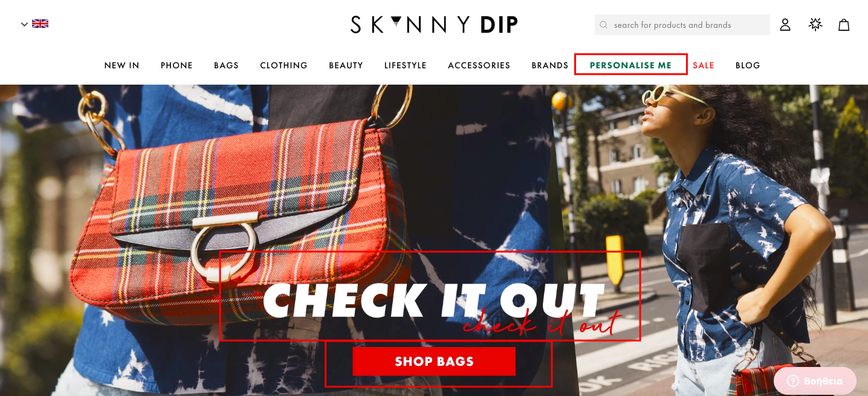Open the BEAUTY menu

346,65
